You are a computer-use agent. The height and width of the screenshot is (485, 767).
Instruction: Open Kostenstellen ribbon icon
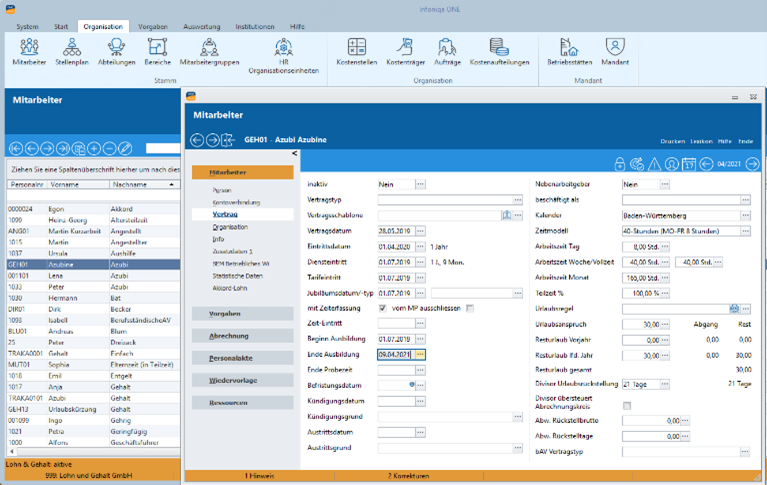(357, 52)
